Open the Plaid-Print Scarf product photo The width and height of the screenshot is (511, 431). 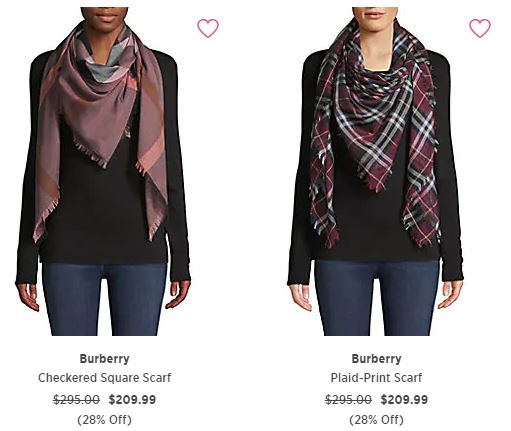(x=375, y=171)
